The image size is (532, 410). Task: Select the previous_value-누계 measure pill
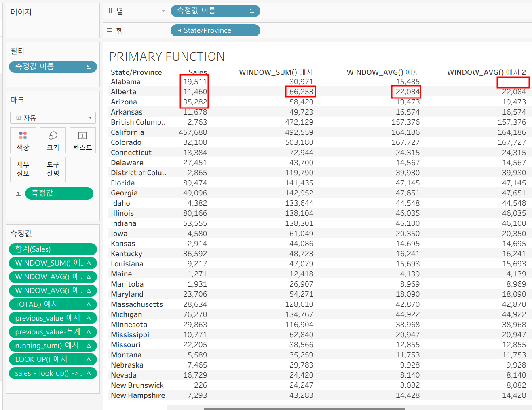pos(53,332)
